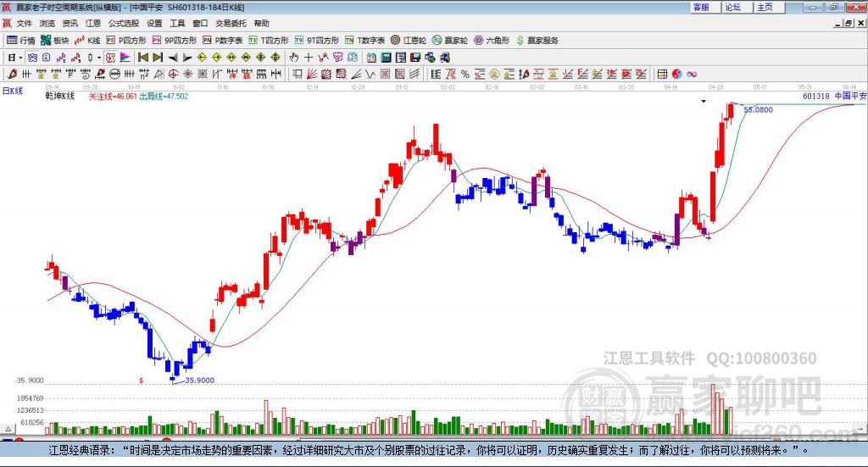Click the 客服 button in title bar

point(704,7)
